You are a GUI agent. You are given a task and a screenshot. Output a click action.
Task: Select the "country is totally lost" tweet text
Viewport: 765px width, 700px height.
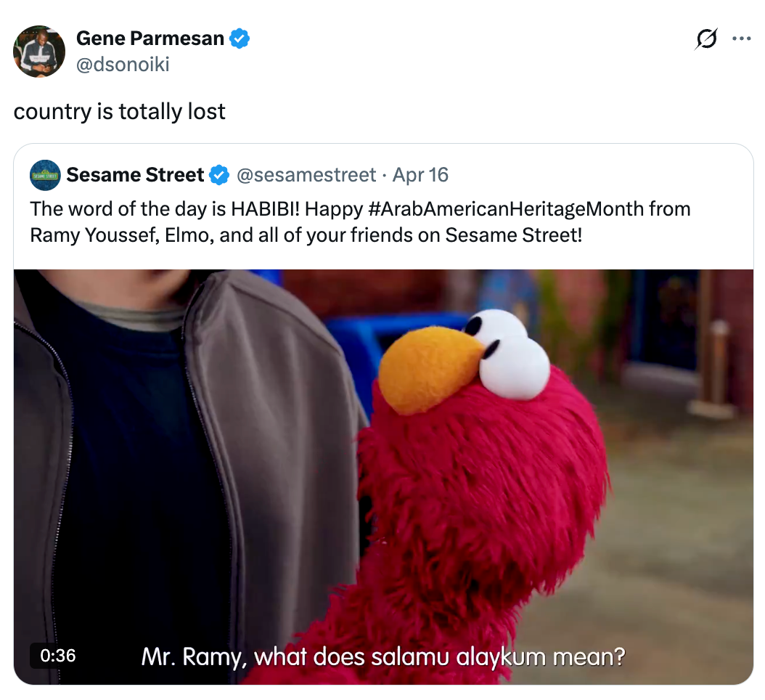coord(120,111)
